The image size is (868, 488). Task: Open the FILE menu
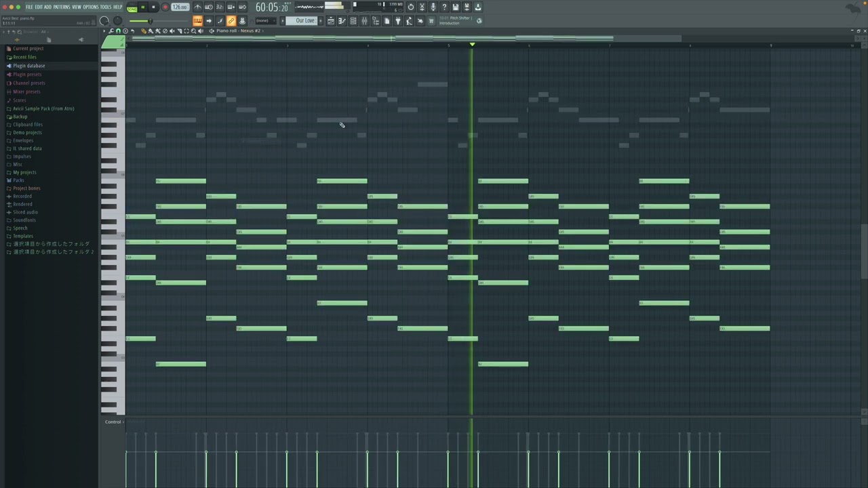click(29, 7)
